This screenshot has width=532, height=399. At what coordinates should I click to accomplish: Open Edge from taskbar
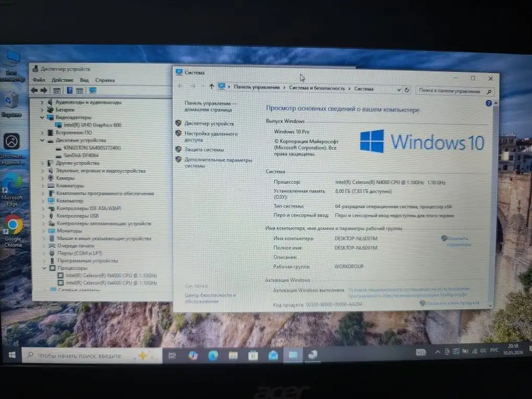click(x=213, y=355)
